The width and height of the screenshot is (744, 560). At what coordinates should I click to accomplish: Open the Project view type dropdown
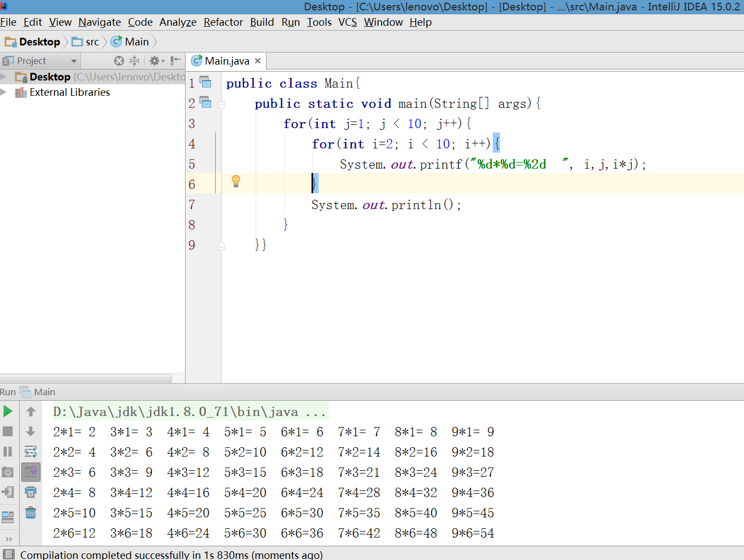(74, 61)
